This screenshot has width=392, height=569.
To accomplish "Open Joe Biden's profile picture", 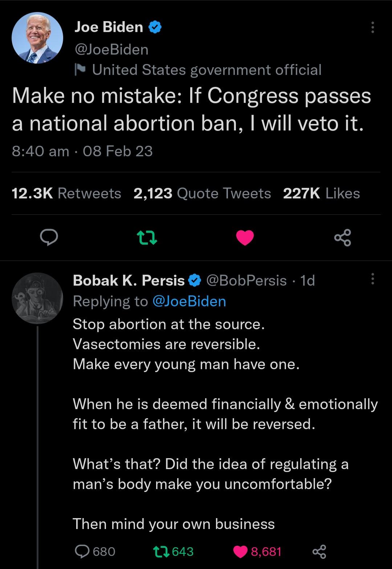I will [x=37, y=38].
